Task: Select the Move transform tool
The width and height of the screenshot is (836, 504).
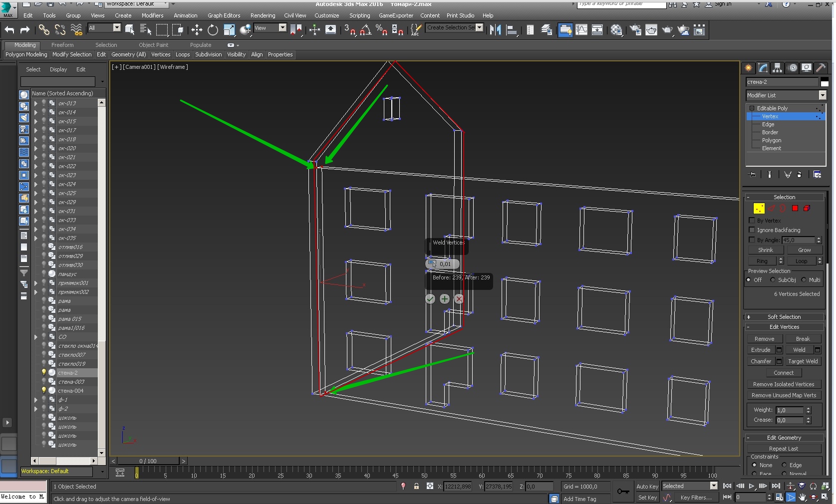Action: [197, 30]
